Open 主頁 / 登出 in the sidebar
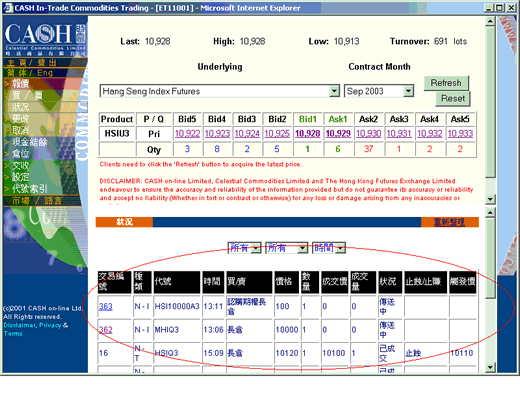 coord(32,62)
